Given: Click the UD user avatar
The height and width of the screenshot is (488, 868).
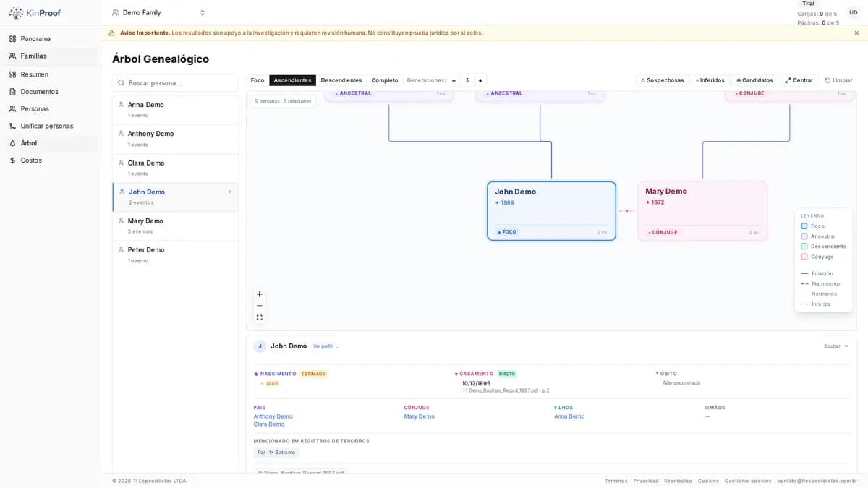Looking at the screenshot, I should tap(854, 13).
